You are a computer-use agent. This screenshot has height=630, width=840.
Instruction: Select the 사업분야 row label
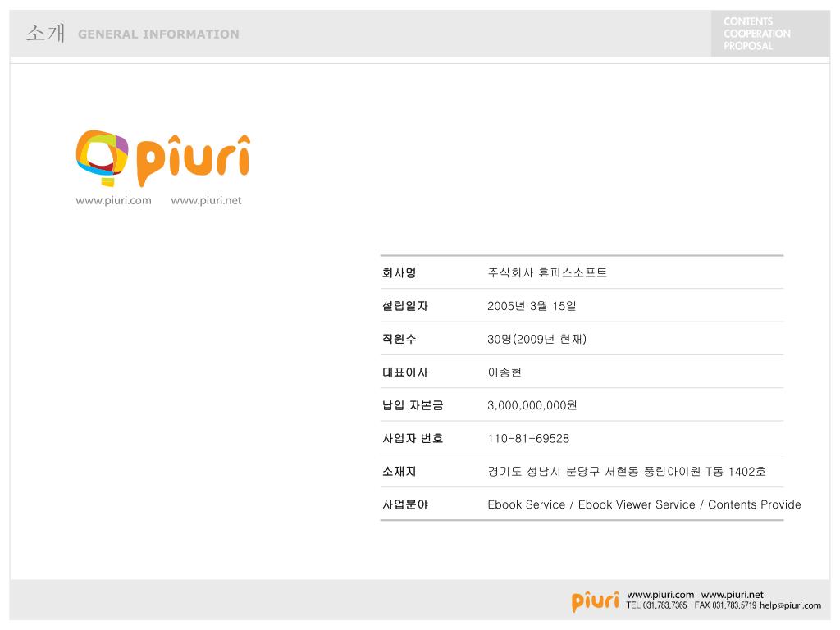[405, 504]
